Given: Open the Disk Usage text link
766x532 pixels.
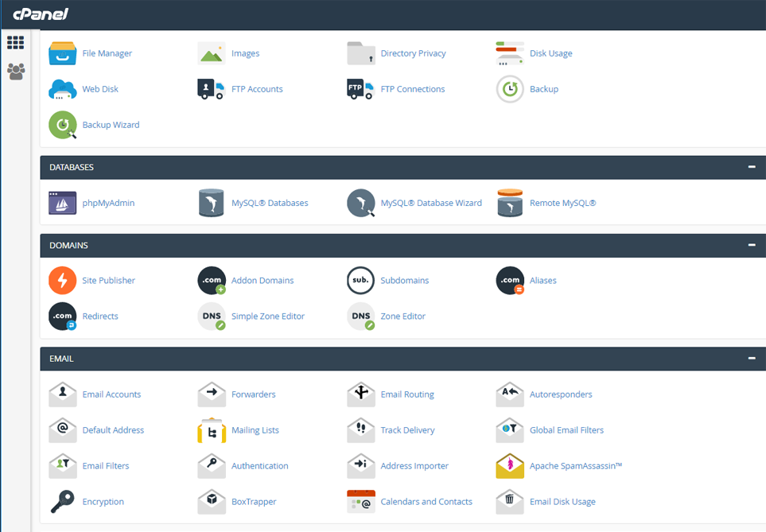Looking at the screenshot, I should pos(551,53).
